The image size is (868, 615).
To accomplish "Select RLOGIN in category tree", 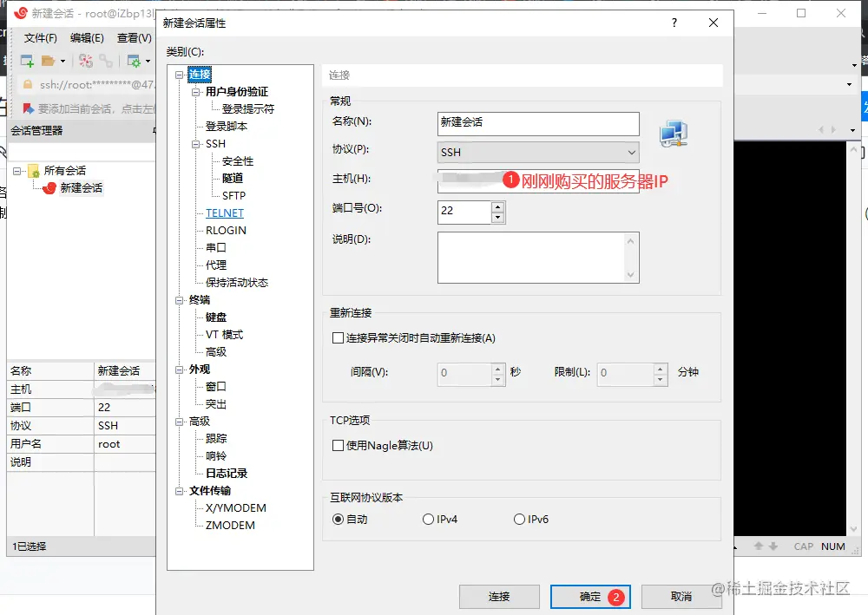I will coord(226,230).
